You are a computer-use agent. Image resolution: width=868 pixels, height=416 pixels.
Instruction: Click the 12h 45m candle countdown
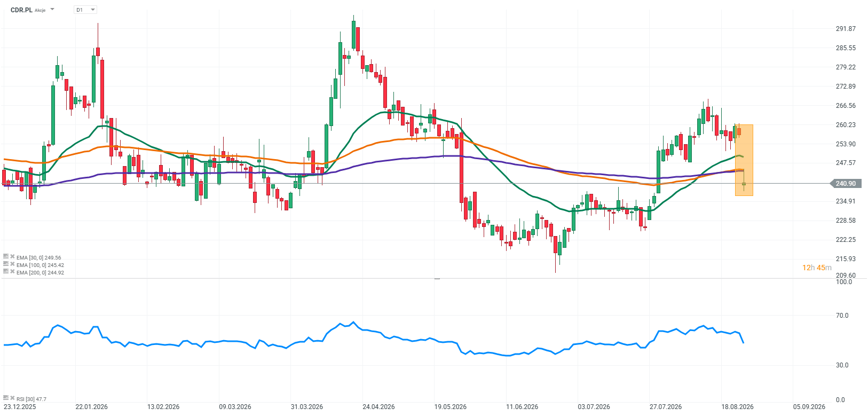pyautogui.click(x=817, y=268)
